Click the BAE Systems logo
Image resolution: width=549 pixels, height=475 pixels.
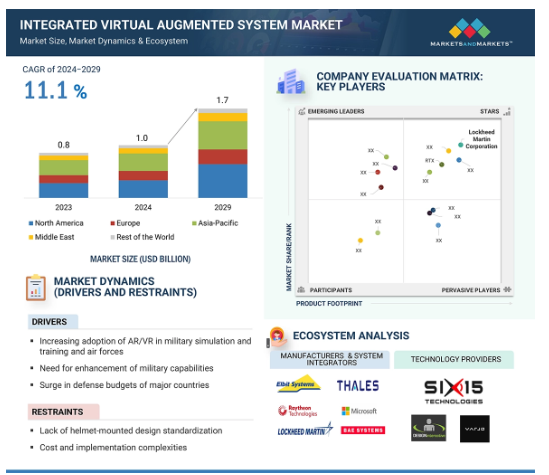pos(363,430)
